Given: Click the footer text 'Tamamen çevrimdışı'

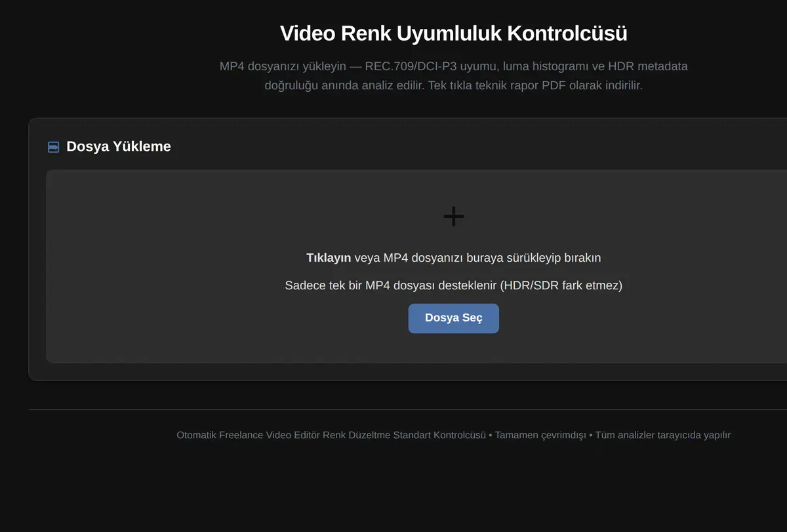Looking at the screenshot, I should pyautogui.click(x=540, y=435).
